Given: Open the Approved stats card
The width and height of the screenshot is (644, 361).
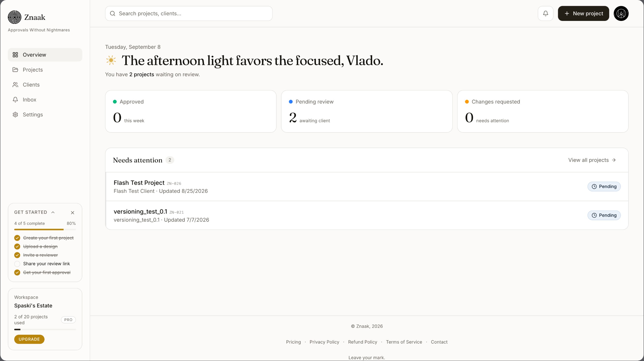Looking at the screenshot, I should [x=191, y=111].
